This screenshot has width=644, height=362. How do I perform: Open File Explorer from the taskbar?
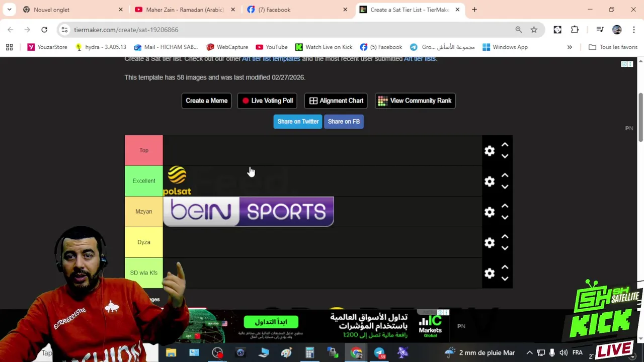tap(171, 352)
